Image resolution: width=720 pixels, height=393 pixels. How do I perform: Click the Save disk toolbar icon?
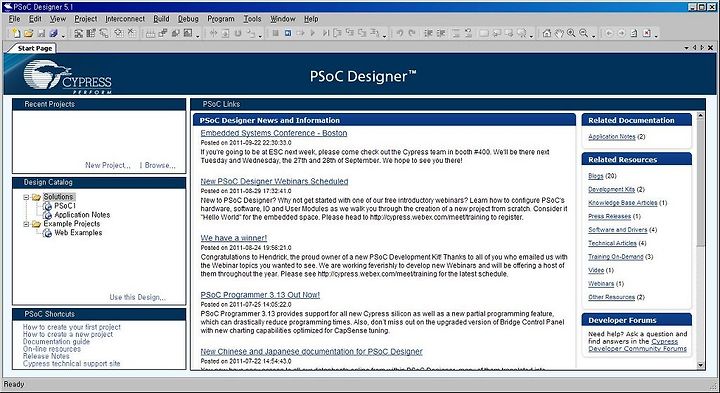pos(41,33)
